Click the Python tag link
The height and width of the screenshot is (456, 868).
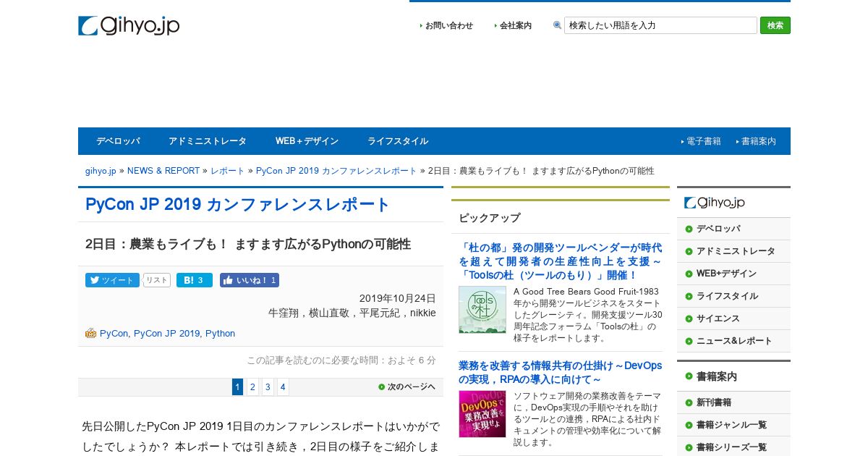pyautogui.click(x=220, y=334)
